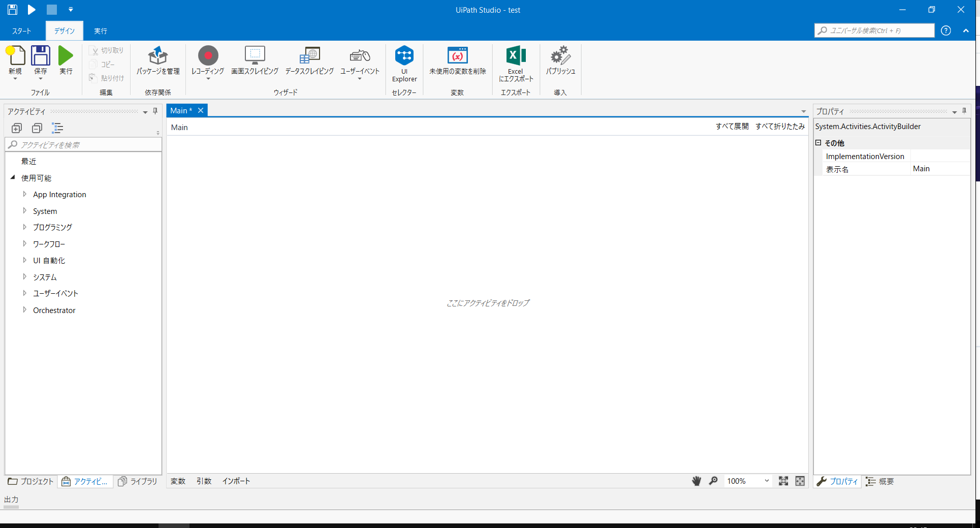Click すべて展開 to expand all
The width and height of the screenshot is (980, 528).
click(732, 127)
